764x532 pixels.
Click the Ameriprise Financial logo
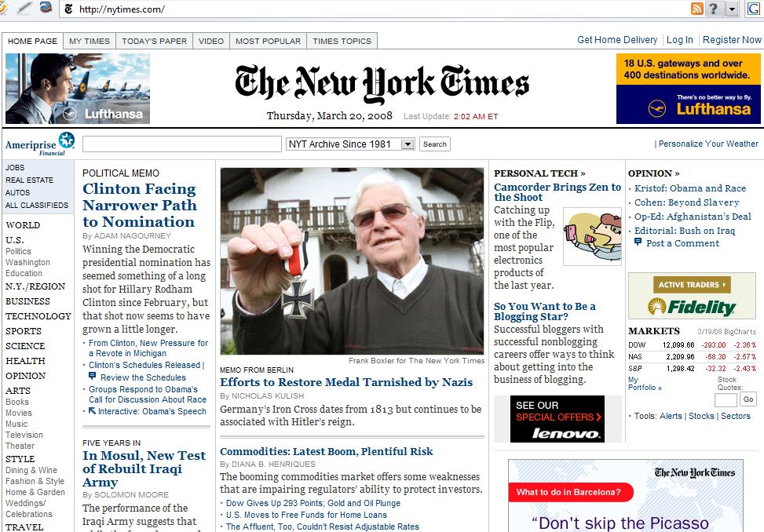click(40, 144)
